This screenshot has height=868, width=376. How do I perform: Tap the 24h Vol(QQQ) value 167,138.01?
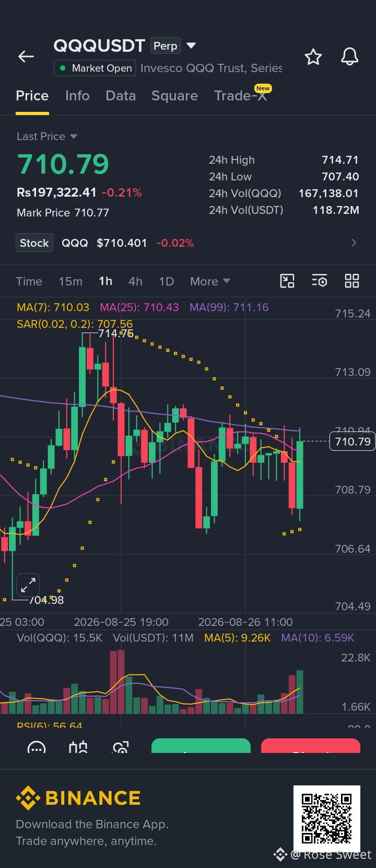click(x=328, y=193)
